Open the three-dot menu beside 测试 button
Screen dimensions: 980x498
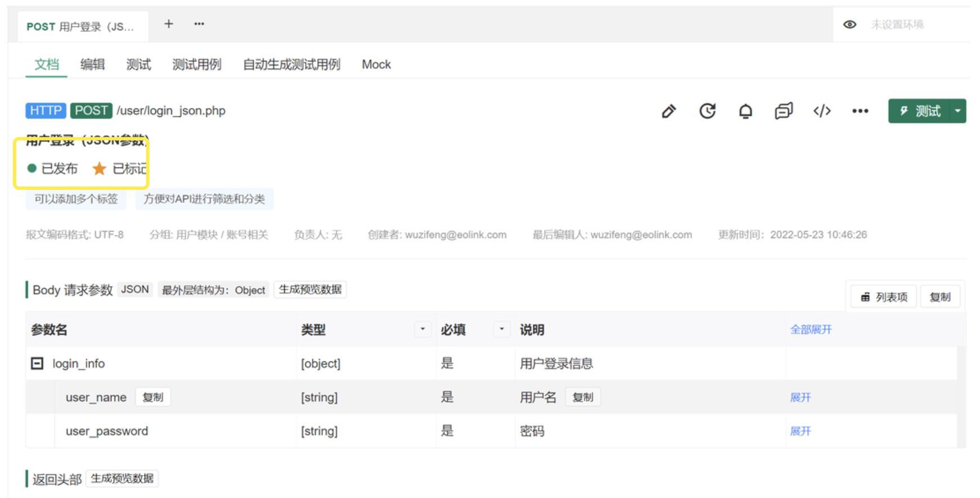click(860, 111)
